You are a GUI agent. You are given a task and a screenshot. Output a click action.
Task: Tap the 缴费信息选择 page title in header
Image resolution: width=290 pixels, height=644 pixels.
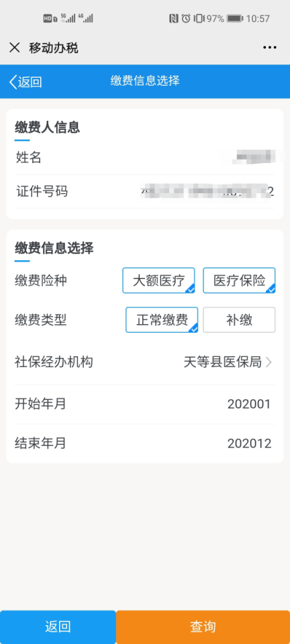pyautogui.click(x=145, y=81)
